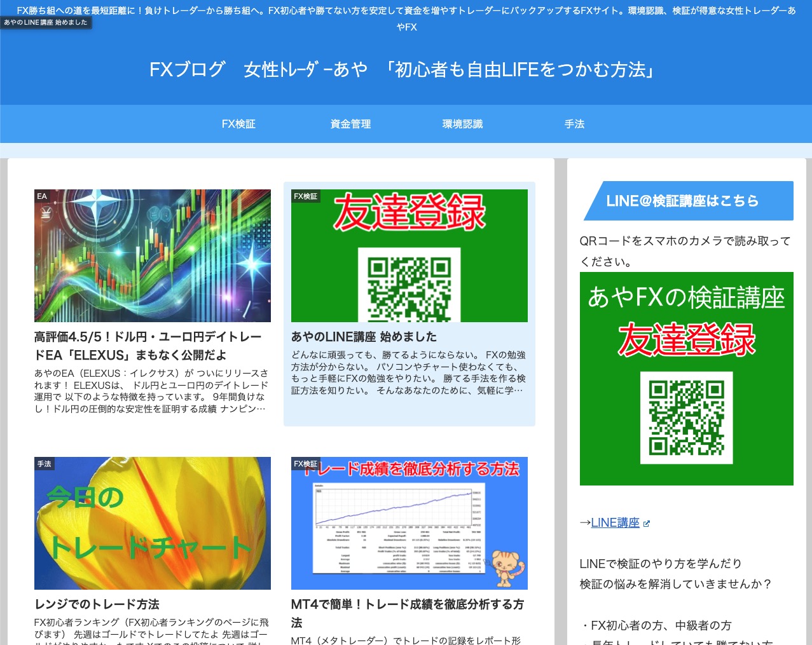Click 手法 category badge on tulip thumbnail

pos(45,464)
